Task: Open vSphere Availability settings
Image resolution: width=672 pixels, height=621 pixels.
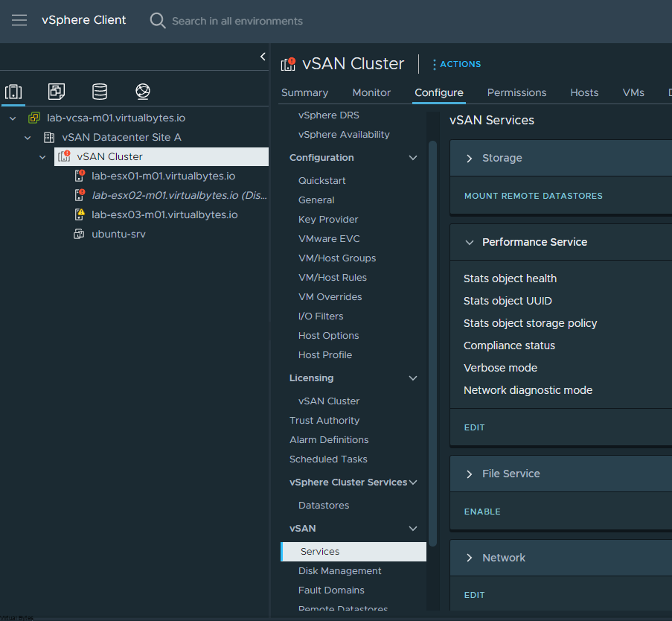Action: (x=344, y=134)
